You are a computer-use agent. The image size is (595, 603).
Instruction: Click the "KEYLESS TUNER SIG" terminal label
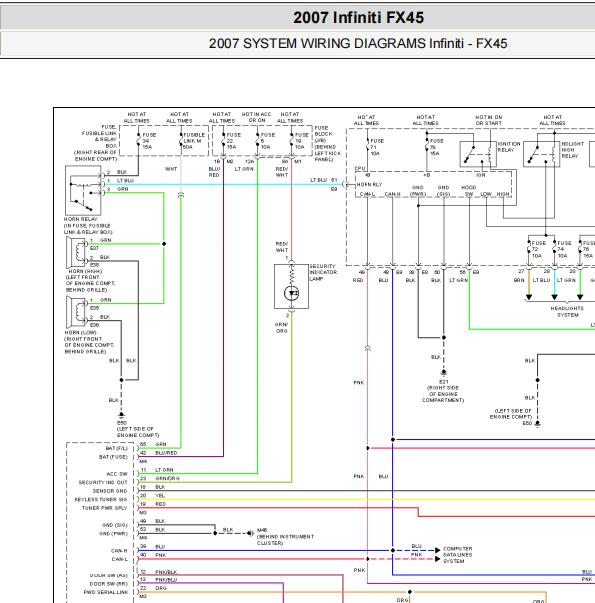coord(101,500)
